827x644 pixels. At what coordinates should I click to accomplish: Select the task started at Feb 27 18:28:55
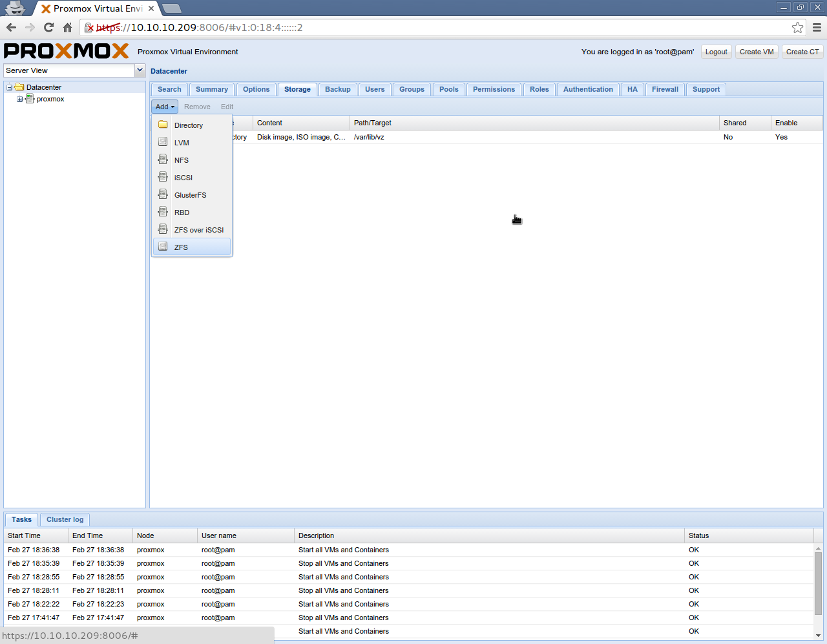pyautogui.click(x=408, y=577)
